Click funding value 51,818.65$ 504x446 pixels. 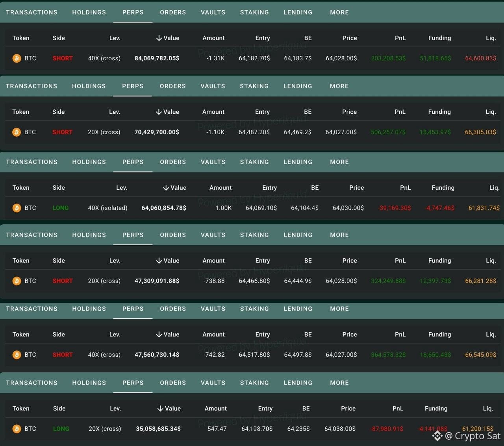pos(435,58)
